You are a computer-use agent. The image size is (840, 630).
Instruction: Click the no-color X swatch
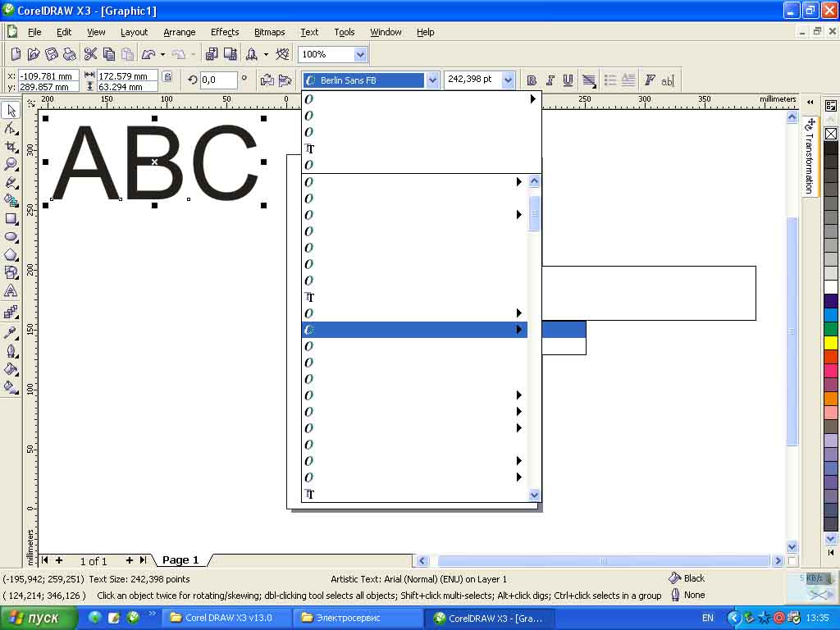click(x=831, y=134)
